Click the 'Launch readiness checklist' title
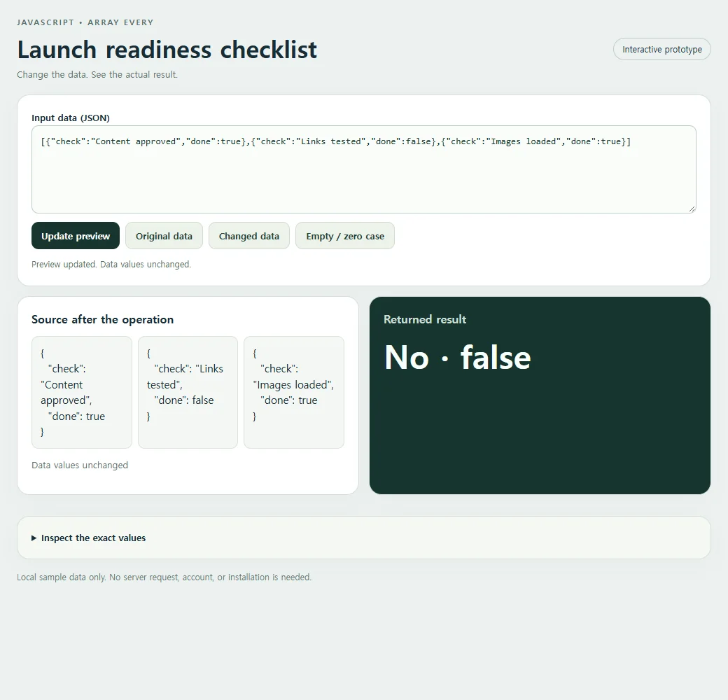The image size is (728, 700). [167, 50]
